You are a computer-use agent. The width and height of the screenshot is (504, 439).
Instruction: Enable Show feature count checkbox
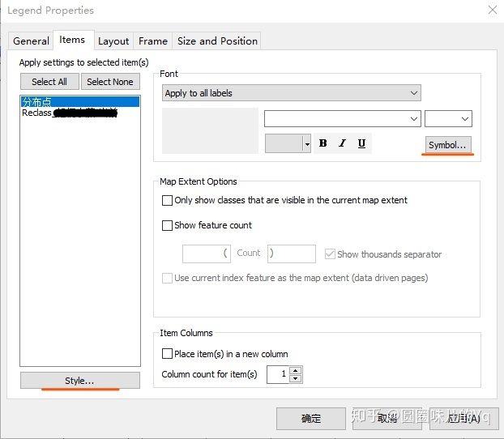point(167,225)
